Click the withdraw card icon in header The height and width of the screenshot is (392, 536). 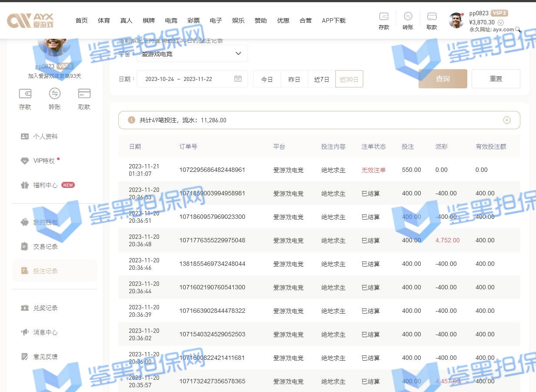coord(432,17)
